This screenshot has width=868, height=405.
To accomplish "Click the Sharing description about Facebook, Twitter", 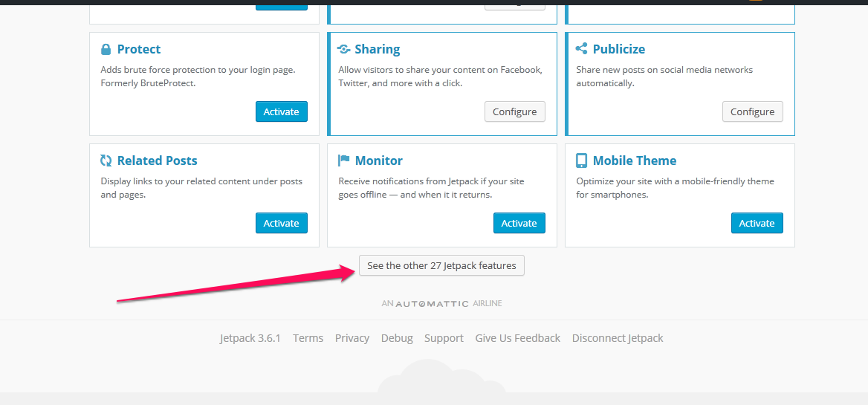I will coord(441,77).
